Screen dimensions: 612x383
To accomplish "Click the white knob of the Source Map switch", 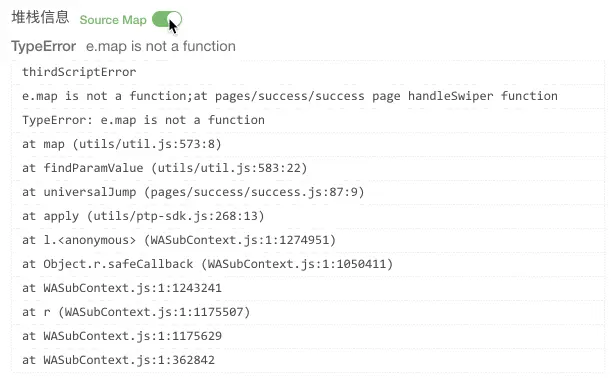I will [x=175, y=19].
